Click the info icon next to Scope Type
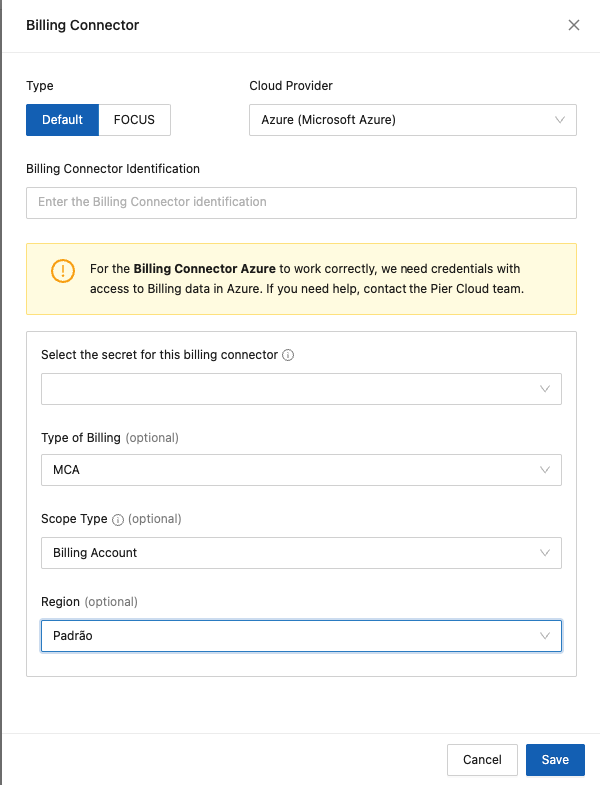 pyautogui.click(x=118, y=520)
